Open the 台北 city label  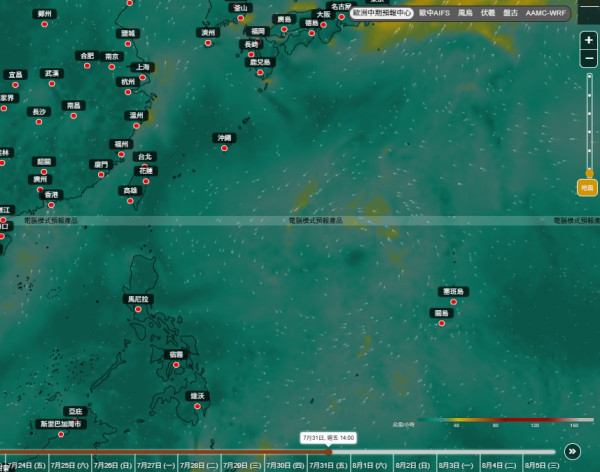[x=145, y=157]
